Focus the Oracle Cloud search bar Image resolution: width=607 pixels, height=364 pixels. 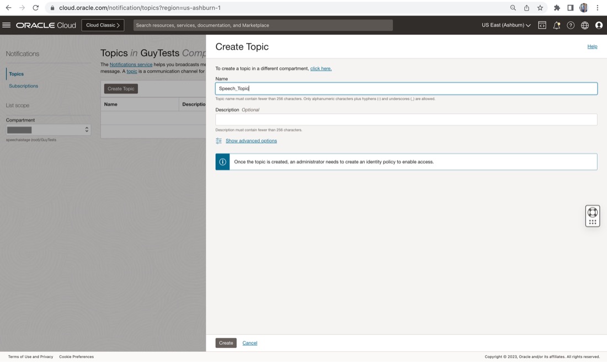click(263, 25)
